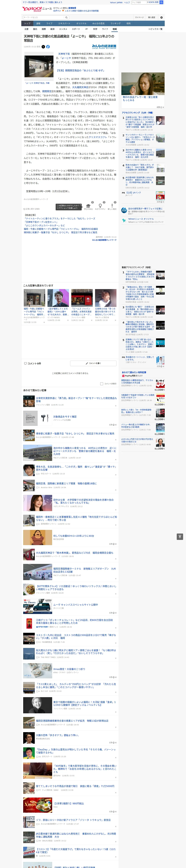186x868 pixels.
Task: Click the scroll-to-top arrow button
Action: [x=180, y=537]
